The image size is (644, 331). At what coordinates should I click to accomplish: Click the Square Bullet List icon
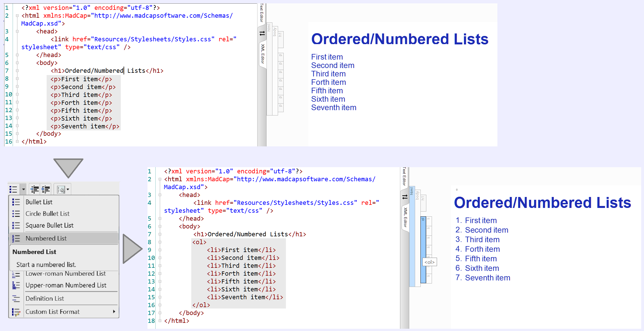tap(16, 225)
